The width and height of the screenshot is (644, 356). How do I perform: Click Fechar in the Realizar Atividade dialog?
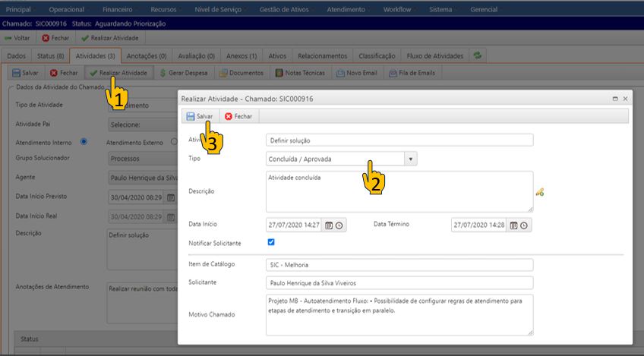tap(238, 116)
